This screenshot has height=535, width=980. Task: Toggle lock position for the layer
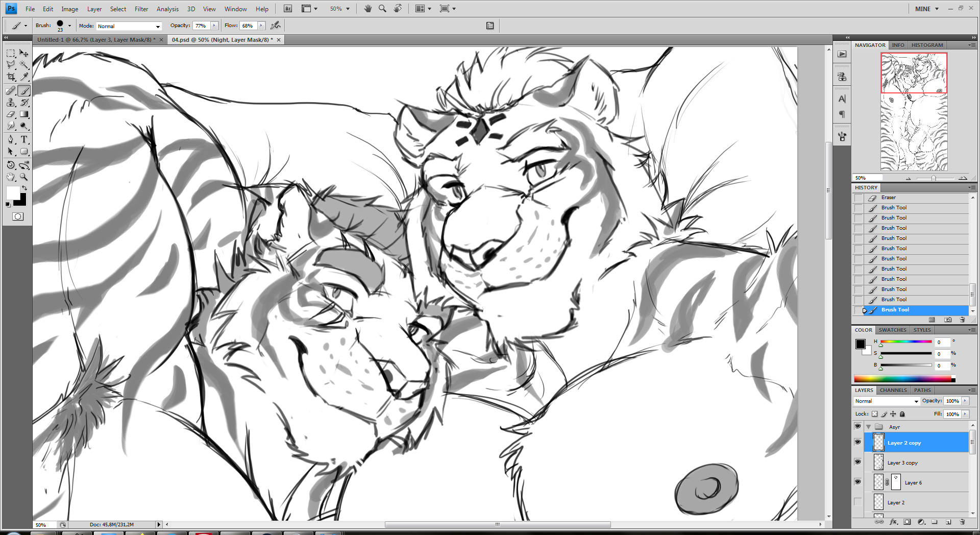(893, 414)
